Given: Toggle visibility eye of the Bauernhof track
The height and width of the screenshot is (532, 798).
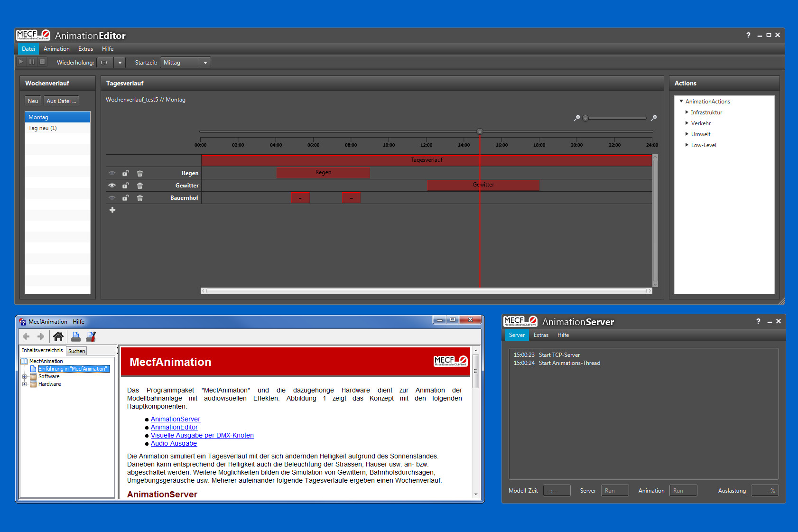Looking at the screenshot, I should click(x=112, y=198).
